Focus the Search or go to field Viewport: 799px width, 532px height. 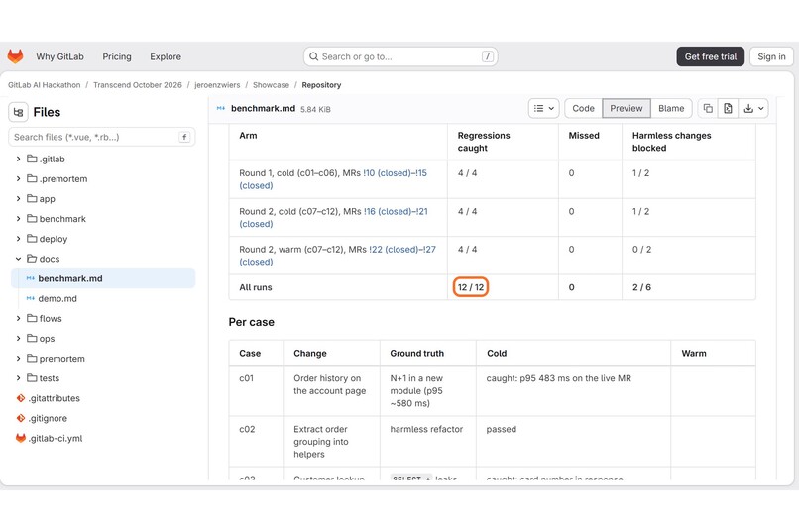point(400,56)
